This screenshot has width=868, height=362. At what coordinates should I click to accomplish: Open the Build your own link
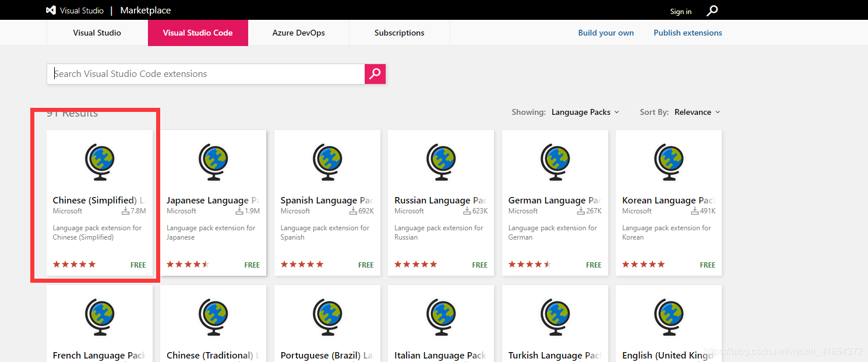(x=606, y=33)
